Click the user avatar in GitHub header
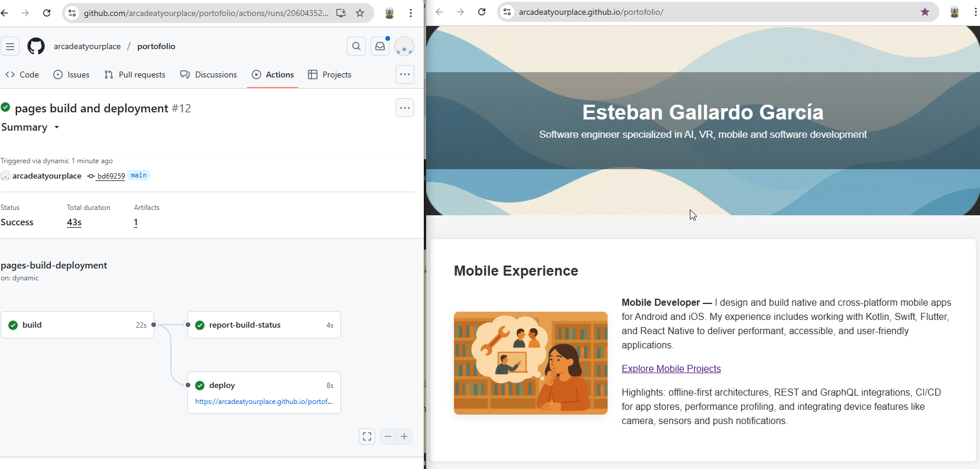Image resolution: width=980 pixels, height=469 pixels. (404, 46)
